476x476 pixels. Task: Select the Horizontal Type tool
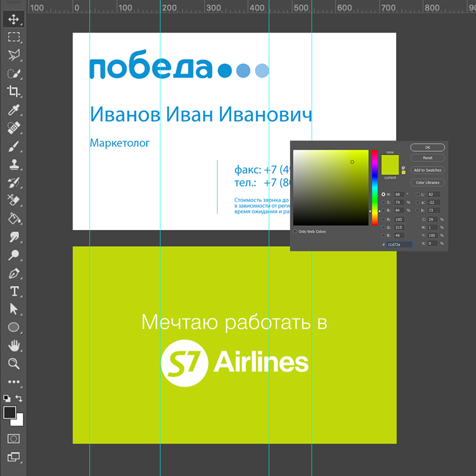pyautogui.click(x=13, y=291)
